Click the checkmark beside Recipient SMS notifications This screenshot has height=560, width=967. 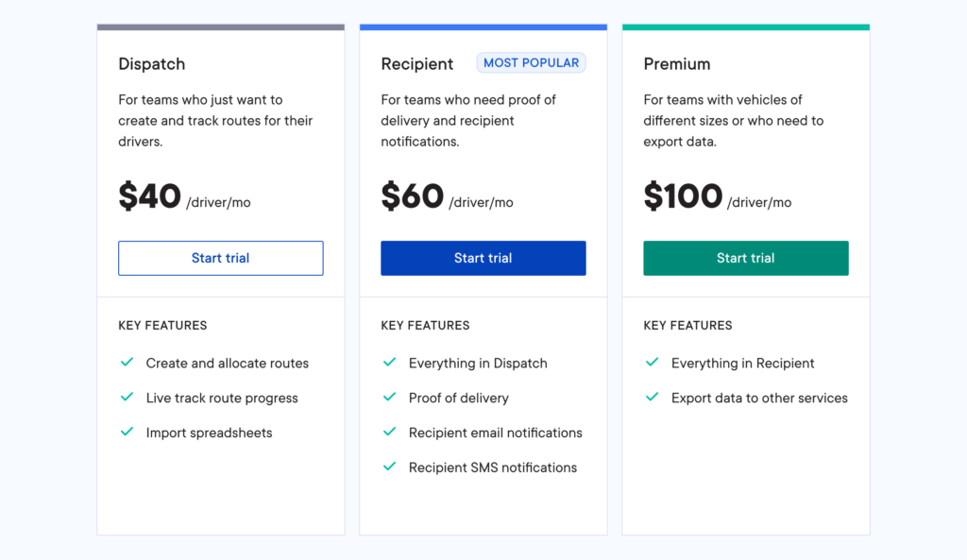389,467
